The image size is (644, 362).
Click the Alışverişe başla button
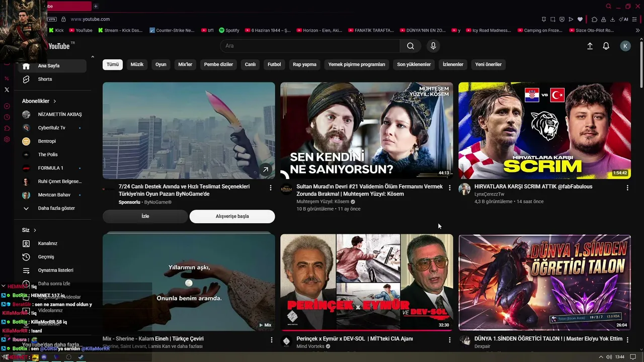tap(232, 216)
